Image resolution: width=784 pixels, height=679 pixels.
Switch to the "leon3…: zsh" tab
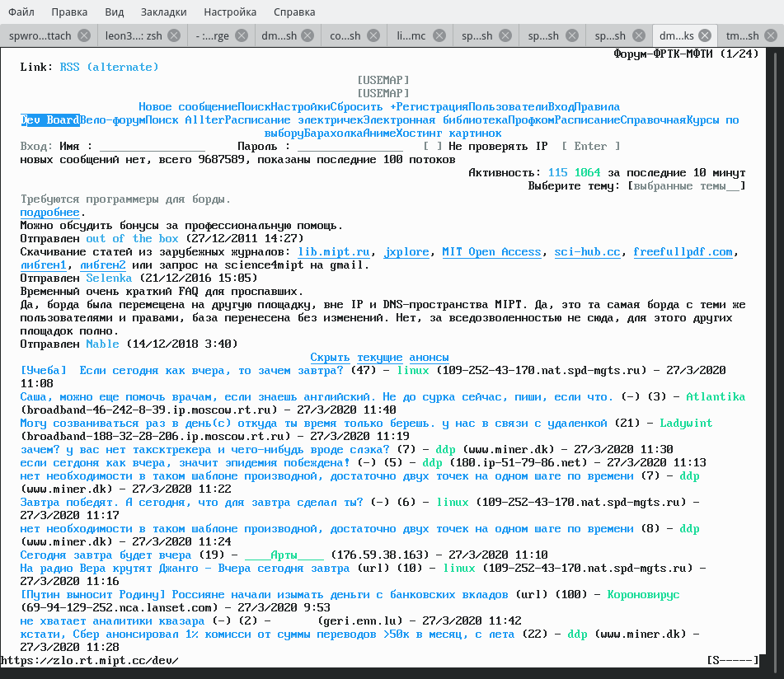(x=129, y=35)
